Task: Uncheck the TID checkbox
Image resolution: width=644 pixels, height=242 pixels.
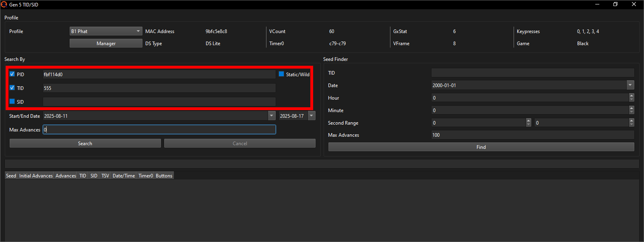Action: 12,88
